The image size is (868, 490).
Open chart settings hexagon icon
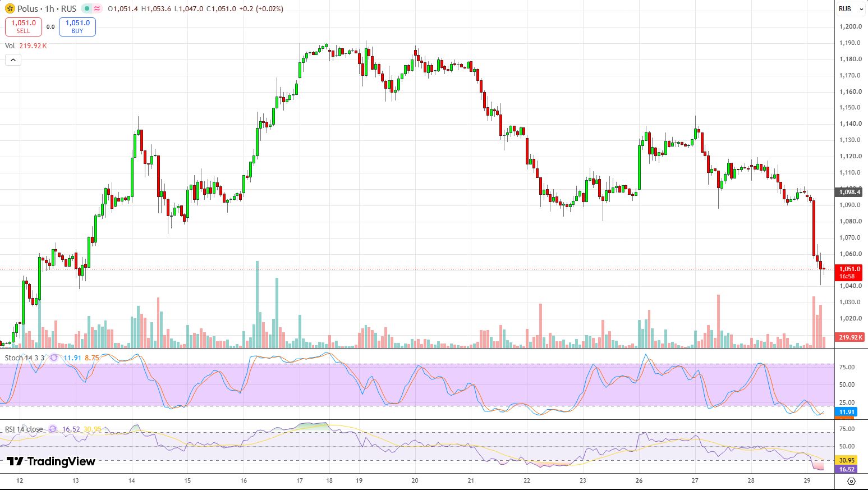(851, 481)
